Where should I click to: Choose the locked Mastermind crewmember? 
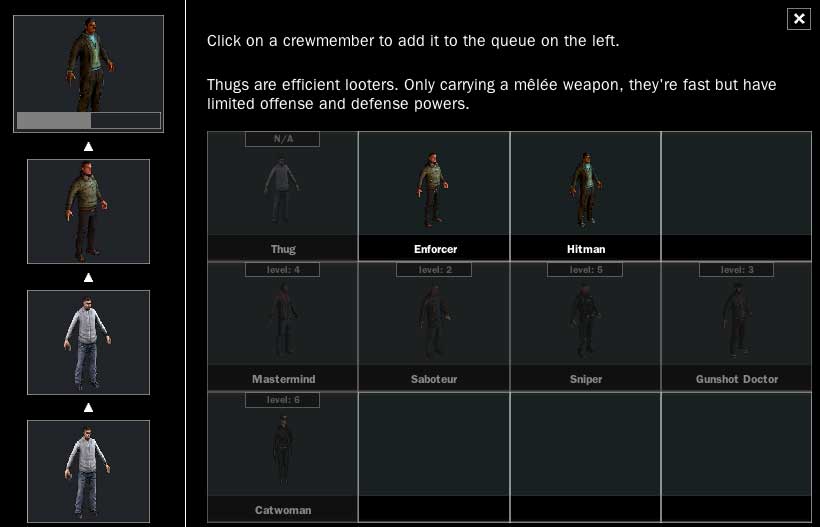click(282, 326)
